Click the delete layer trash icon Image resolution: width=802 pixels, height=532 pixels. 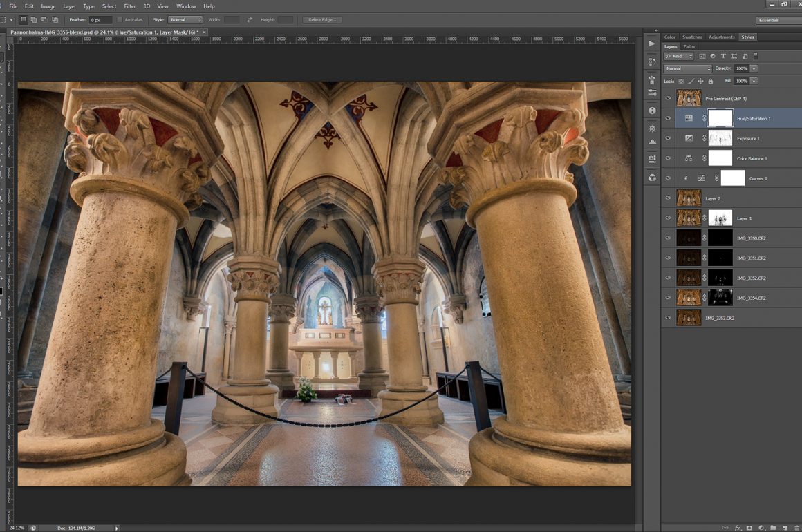(796, 528)
